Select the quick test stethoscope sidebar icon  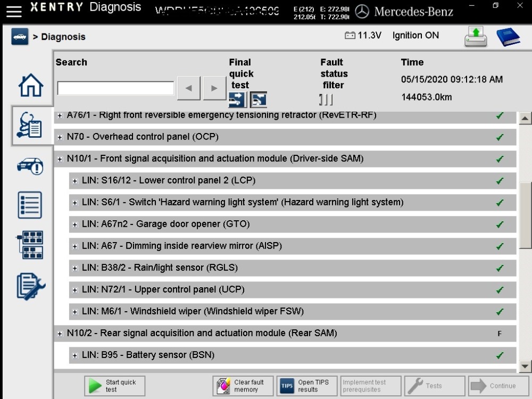30,125
